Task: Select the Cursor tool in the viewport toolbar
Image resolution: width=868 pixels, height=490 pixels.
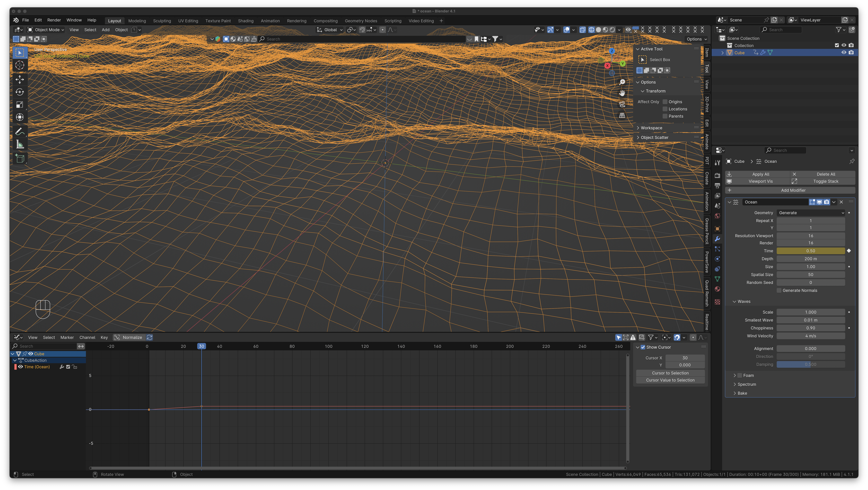Action: (x=20, y=65)
